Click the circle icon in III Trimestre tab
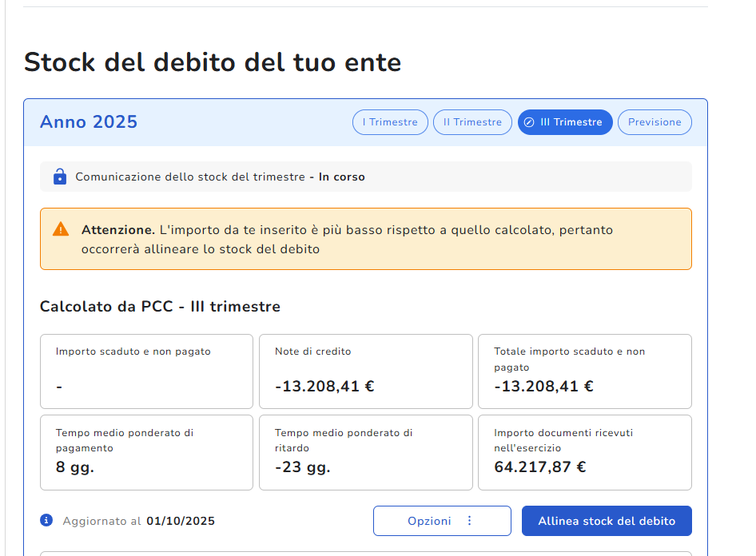 click(529, 122)
